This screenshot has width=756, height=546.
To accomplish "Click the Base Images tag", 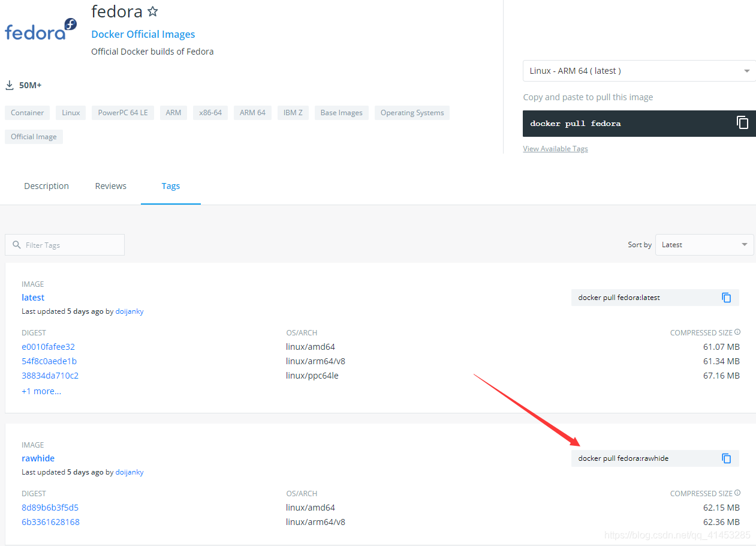I will 341,113.
